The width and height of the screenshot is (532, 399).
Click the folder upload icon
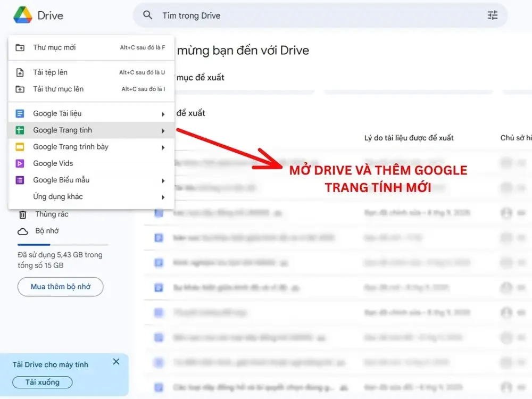[20, 89]
